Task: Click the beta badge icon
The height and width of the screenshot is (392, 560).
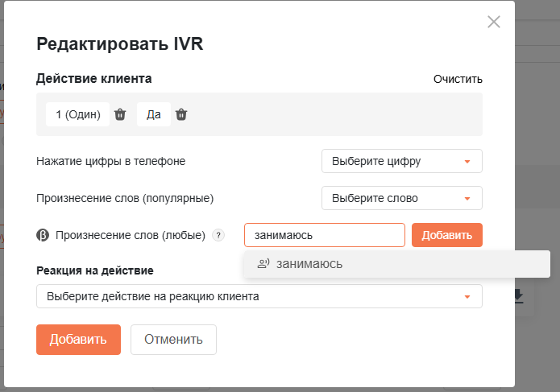Action: click(43, 235)
